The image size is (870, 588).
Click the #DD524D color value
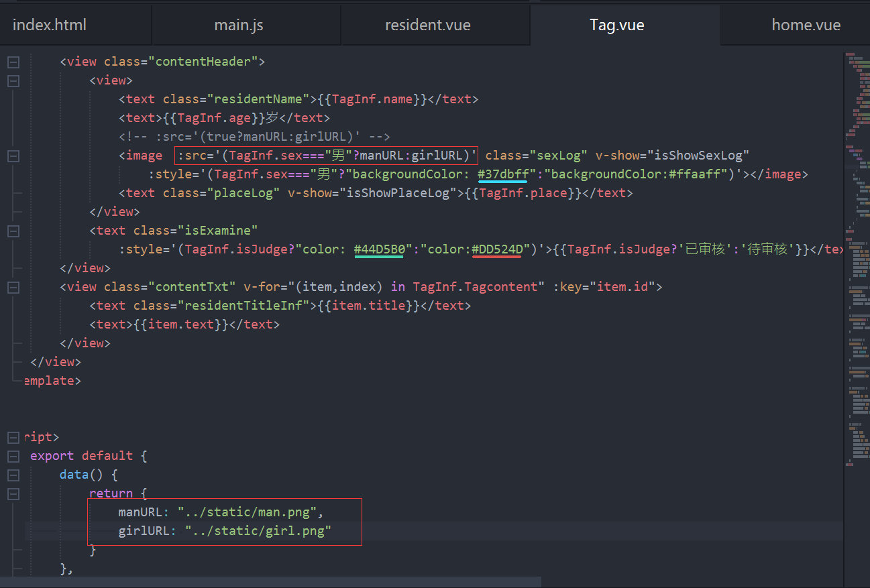497,249
